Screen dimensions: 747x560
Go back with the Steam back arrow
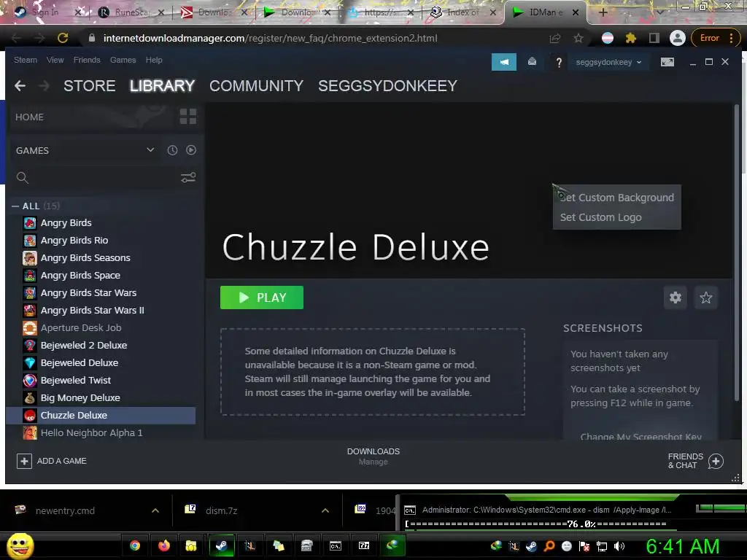(20, 86)
